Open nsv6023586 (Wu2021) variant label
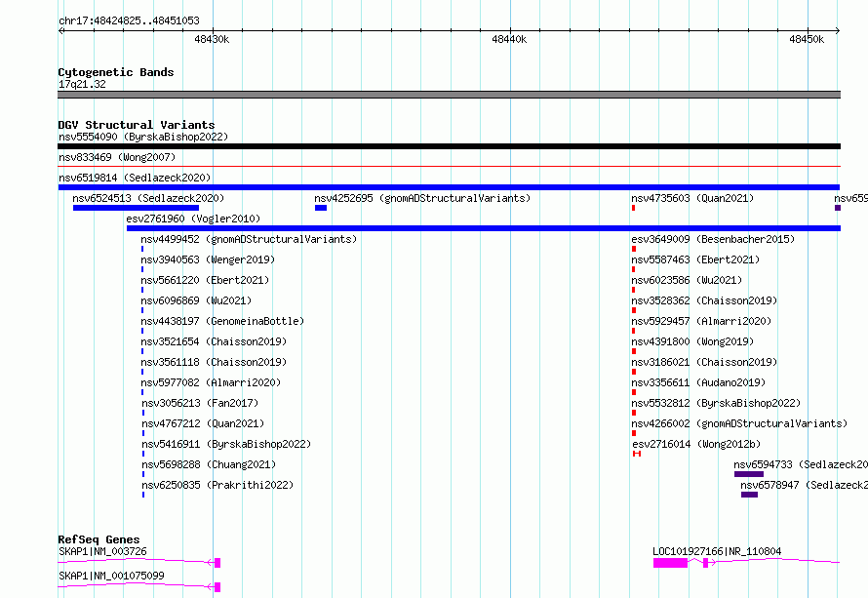This screenshot has height=598, width=868. (687, 280)
